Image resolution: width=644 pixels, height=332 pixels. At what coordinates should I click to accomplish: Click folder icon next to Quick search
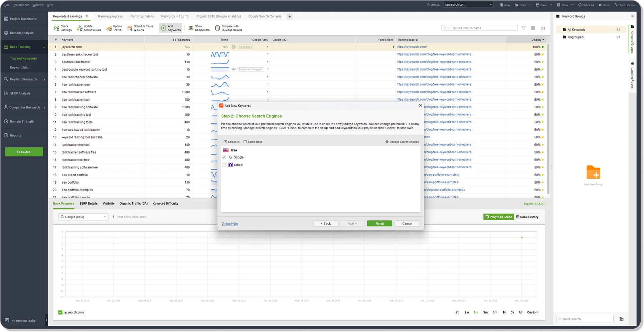tap(621, 319)
